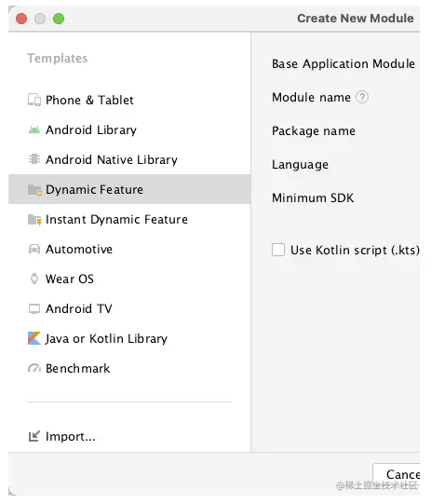The height and width of the screenshot is (504, 431).
Task: Choose the Android Library template
Action: pyautogui.click(x=129, y=129)
